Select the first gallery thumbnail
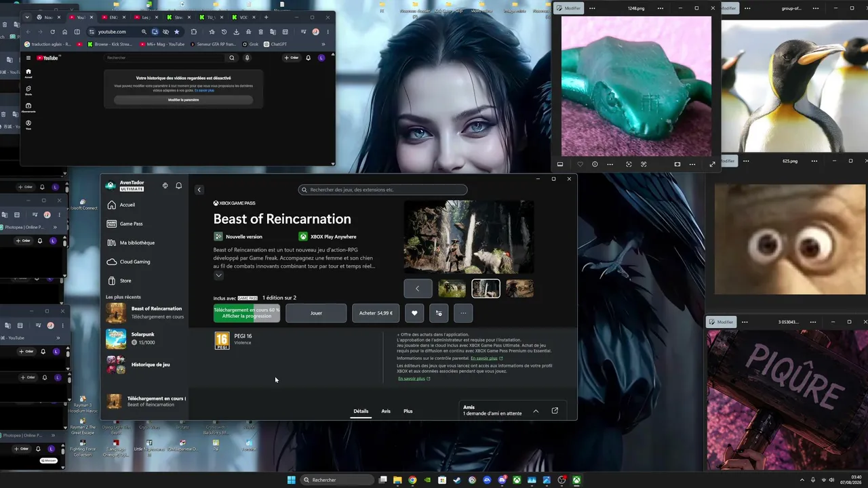Screen dimensions: 868x488 pos(452,289)
